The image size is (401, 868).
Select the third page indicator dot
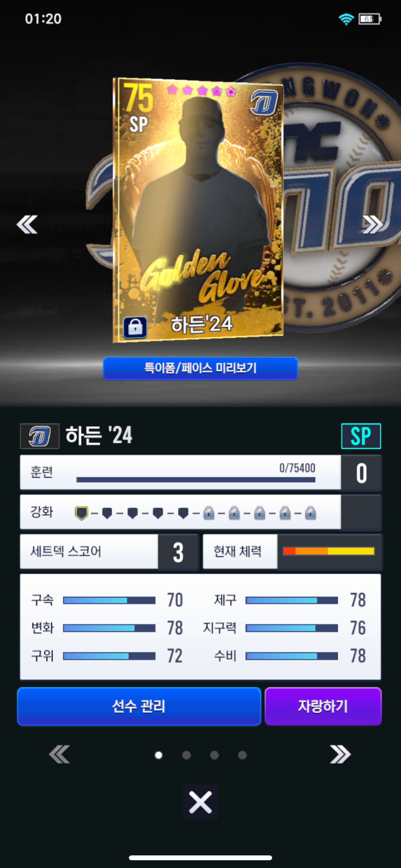215,755
